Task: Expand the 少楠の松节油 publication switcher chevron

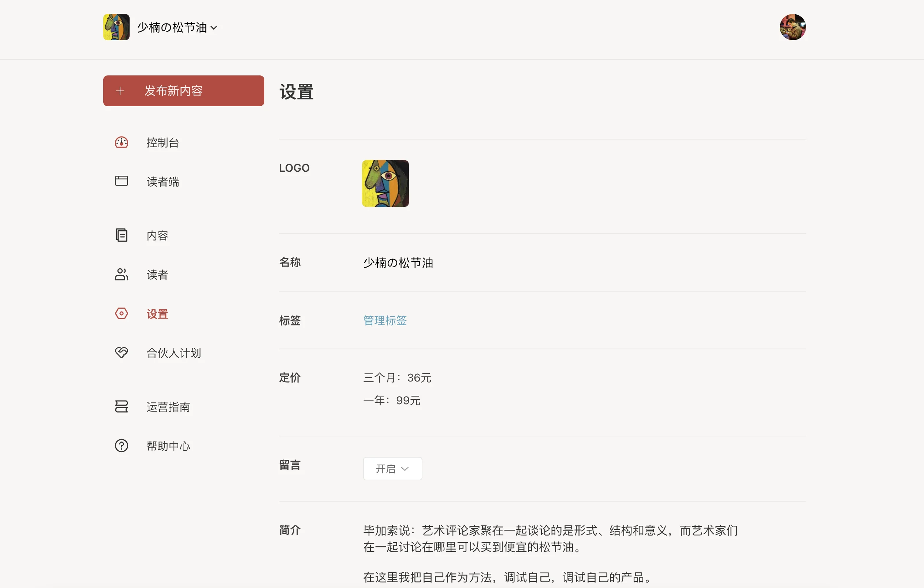Action: pos(214,27)
